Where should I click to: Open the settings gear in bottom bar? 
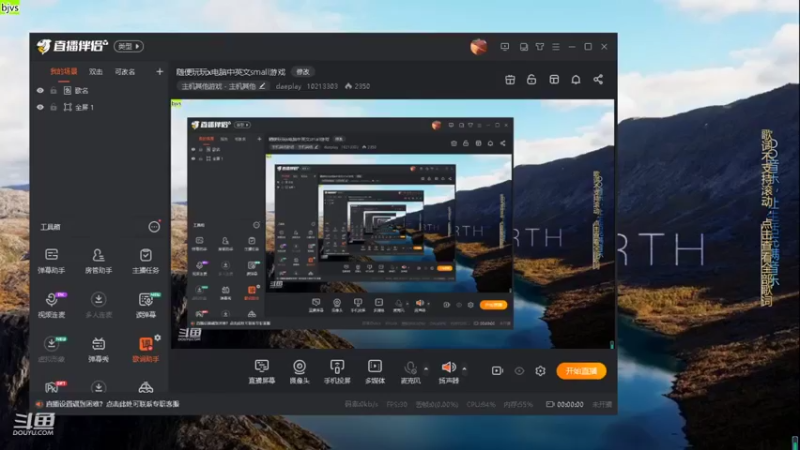point(540,371)
